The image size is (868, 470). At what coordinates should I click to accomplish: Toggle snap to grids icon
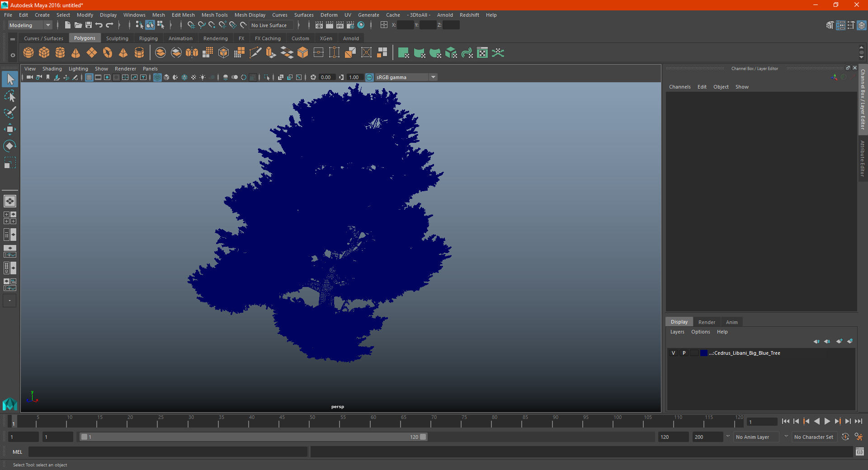tap(191, 25)
